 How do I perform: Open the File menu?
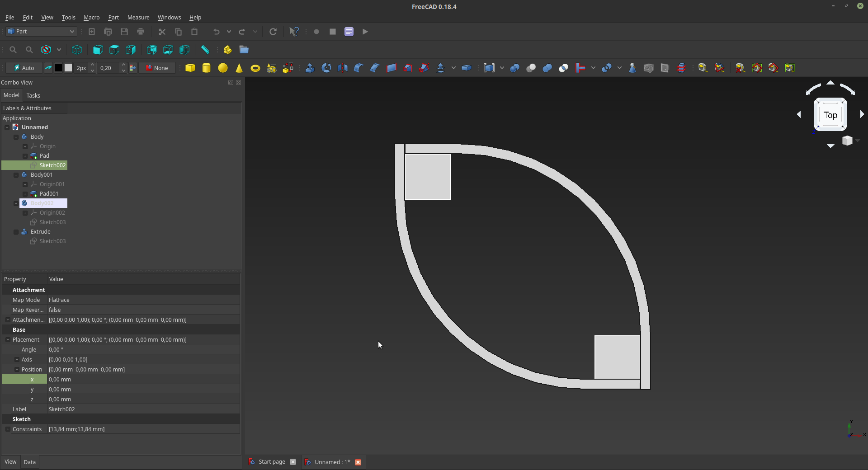pyautogui.click(x=9, y=17)
